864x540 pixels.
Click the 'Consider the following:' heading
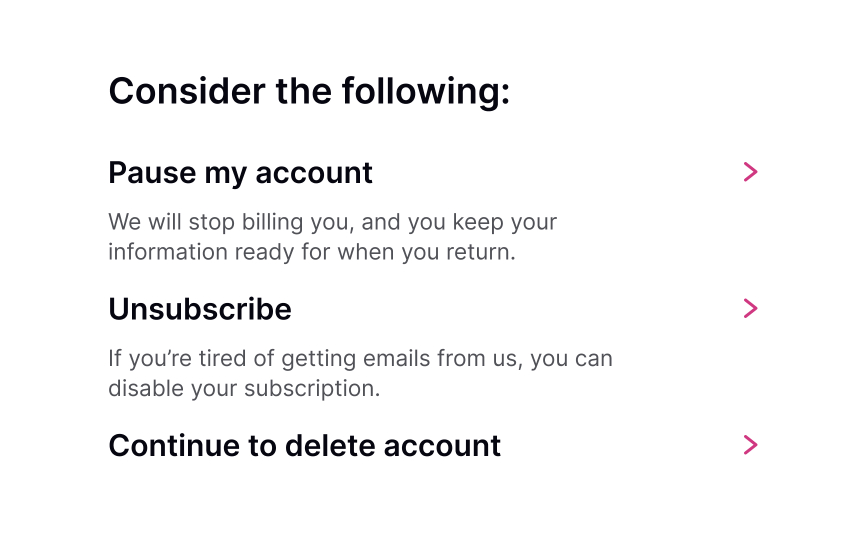point(309,92)
